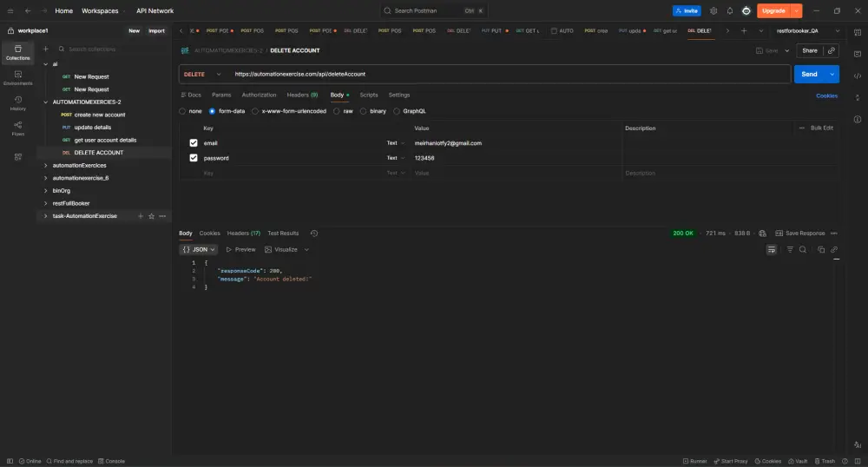Select the none body type radio button

pyautogui.click(x=182, y=111)
